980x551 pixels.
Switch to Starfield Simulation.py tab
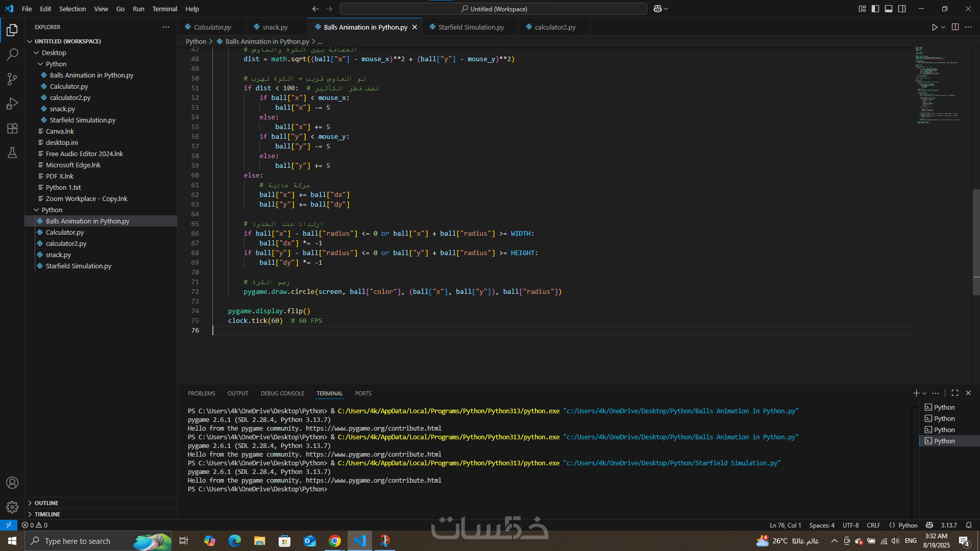tap(471, 27)
